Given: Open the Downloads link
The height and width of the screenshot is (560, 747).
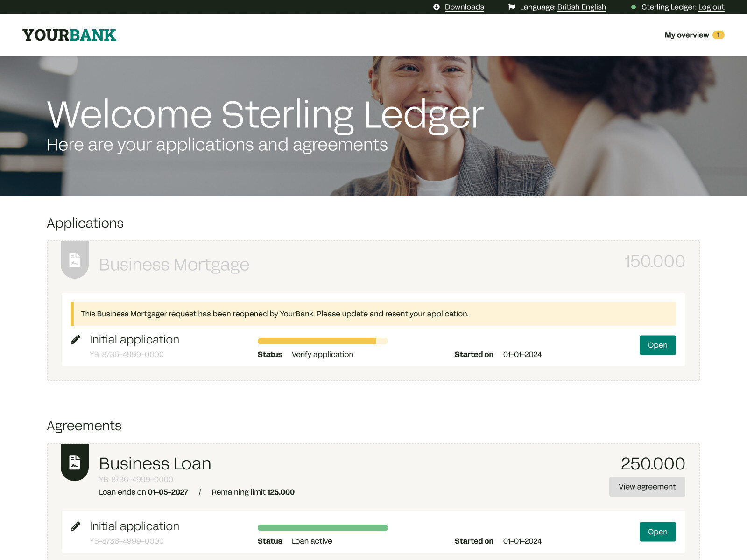Looking at the screenshot, I should [x=464, y=7].
